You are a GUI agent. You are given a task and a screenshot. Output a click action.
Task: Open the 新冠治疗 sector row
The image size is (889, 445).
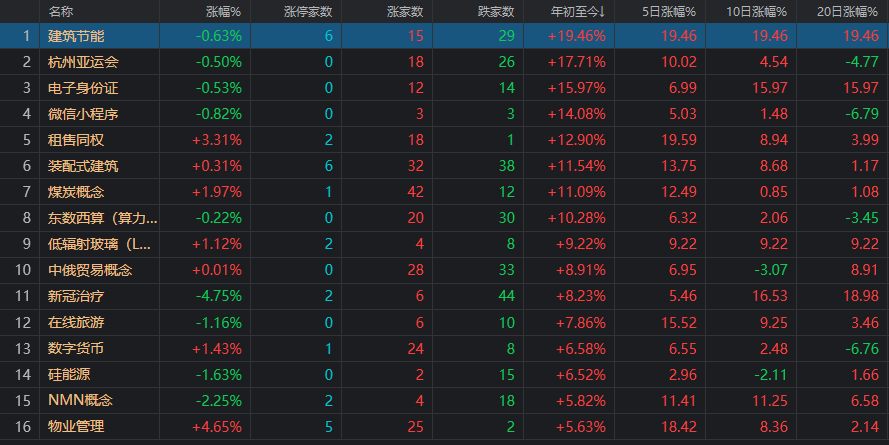pos(444,296)
